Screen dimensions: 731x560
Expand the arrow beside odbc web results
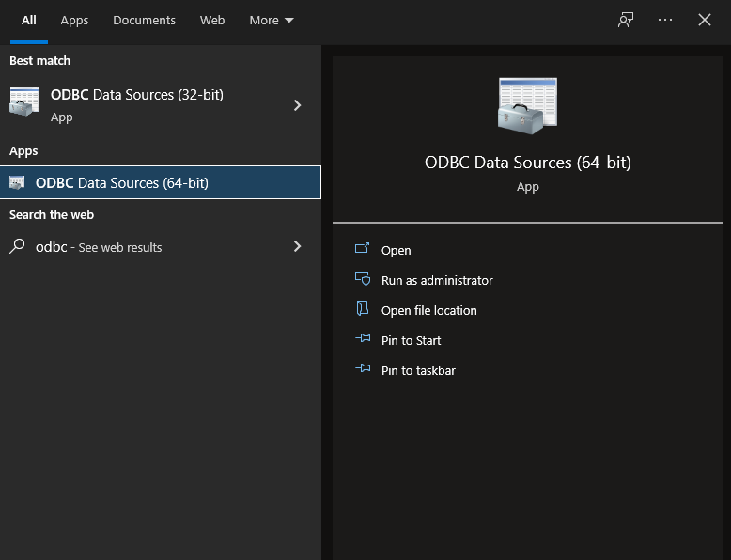(297, 246)
